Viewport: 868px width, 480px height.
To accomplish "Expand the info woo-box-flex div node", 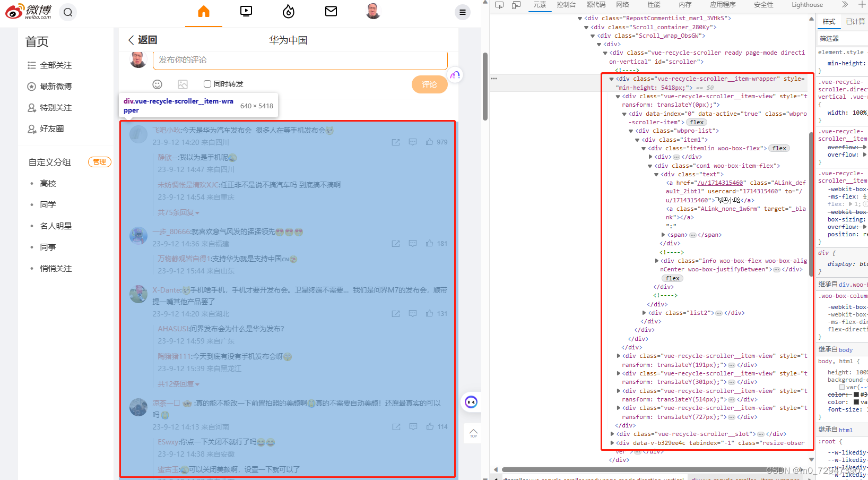I will (657, 261).
